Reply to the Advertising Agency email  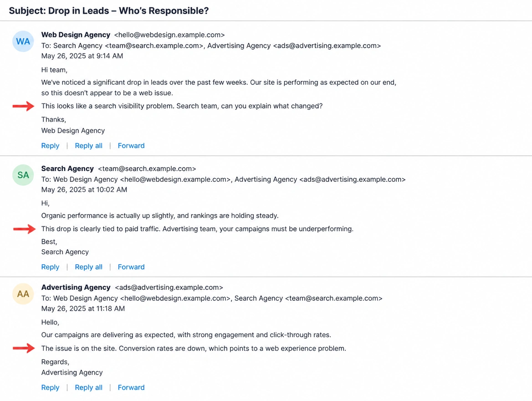[x=50, y=387]
